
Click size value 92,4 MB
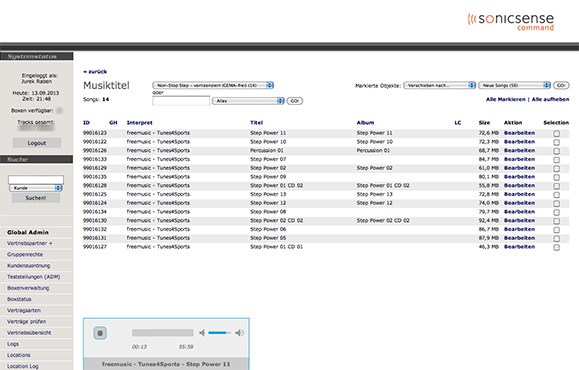(x=489, y=220)
